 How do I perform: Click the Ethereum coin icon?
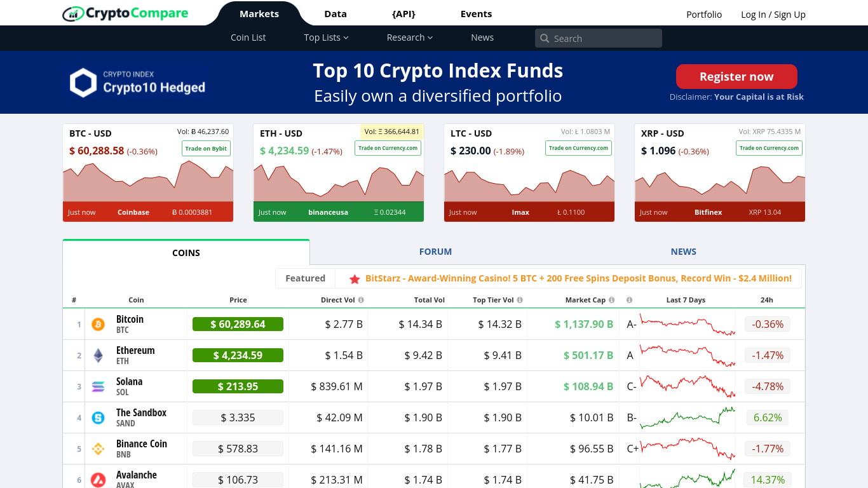[98, 355]
